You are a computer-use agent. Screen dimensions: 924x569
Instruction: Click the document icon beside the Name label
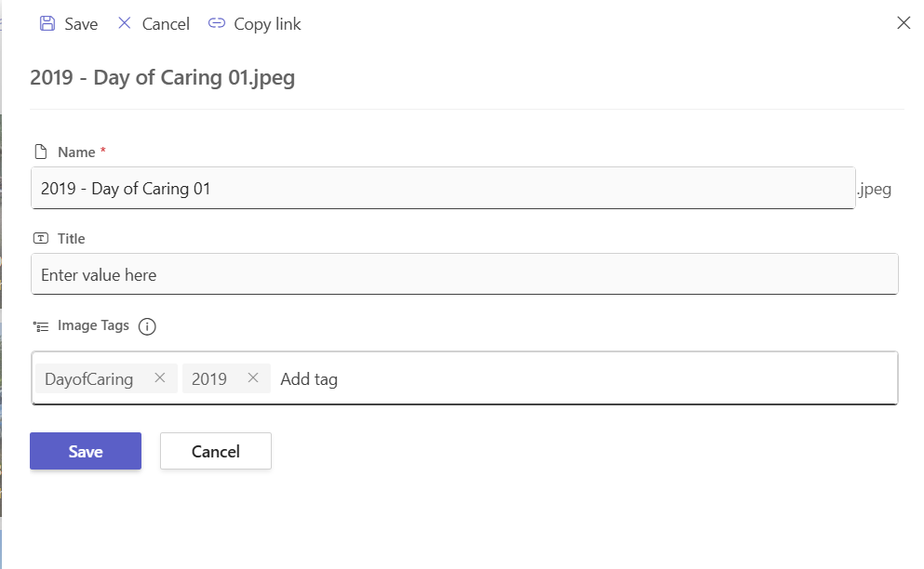(x=40, y=152)
